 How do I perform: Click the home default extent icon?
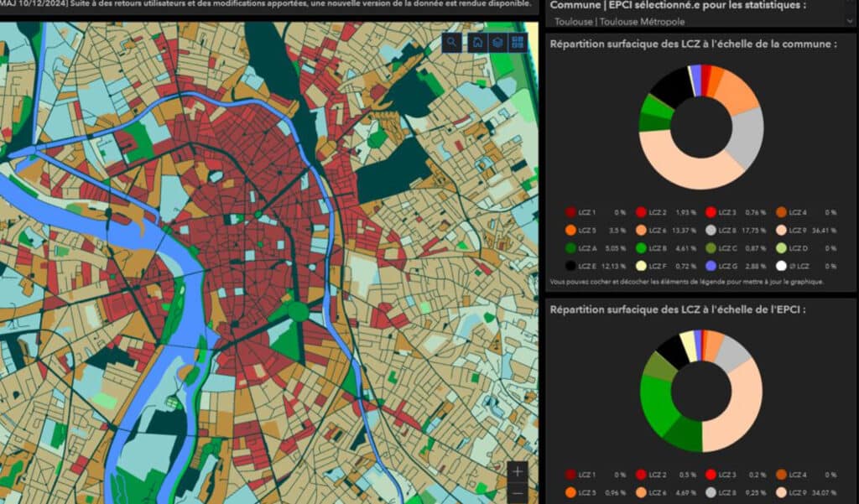pyautogui.click(x=476, y=42)
